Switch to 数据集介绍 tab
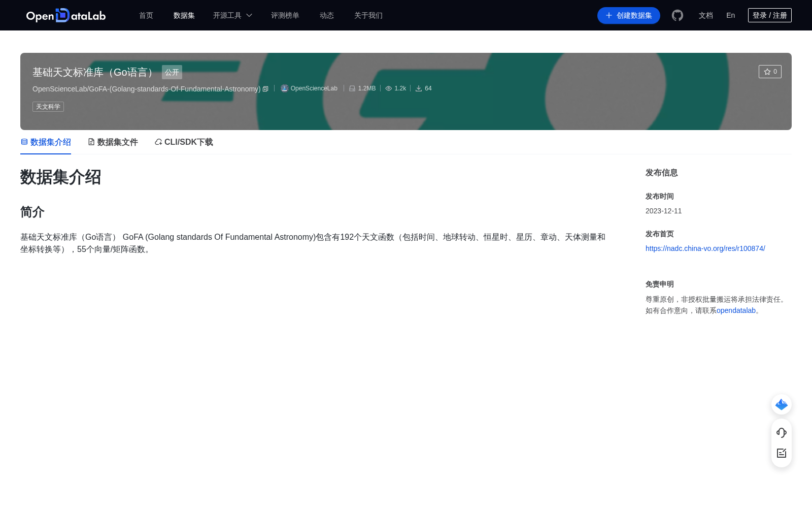This screenshot has width=812, height=508. pos(46,142)
